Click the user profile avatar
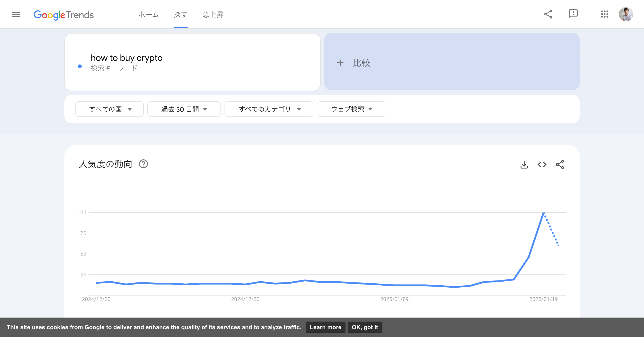Image resolution: width=644 pixels, height=337 pixels. click(626, 14)
